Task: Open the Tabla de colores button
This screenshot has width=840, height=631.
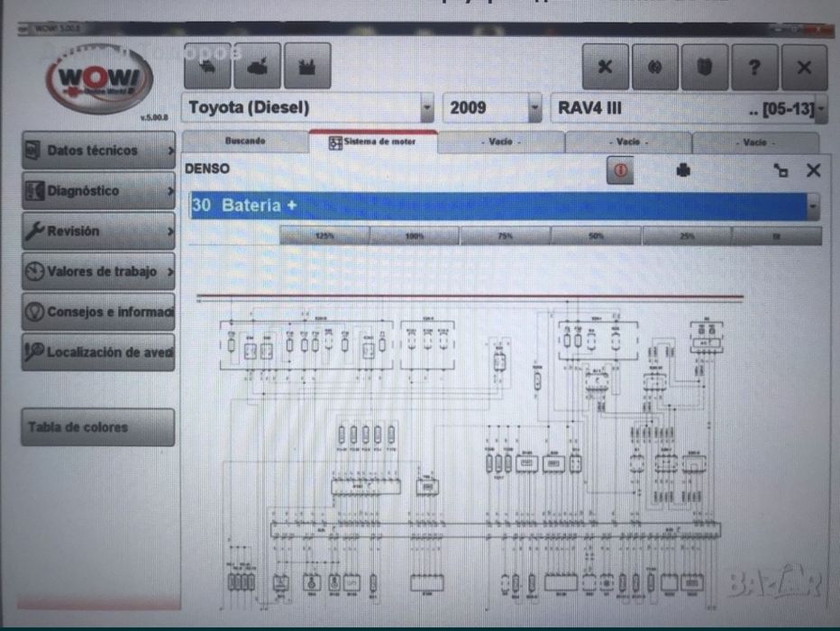Action: click(x=98, y=427)
